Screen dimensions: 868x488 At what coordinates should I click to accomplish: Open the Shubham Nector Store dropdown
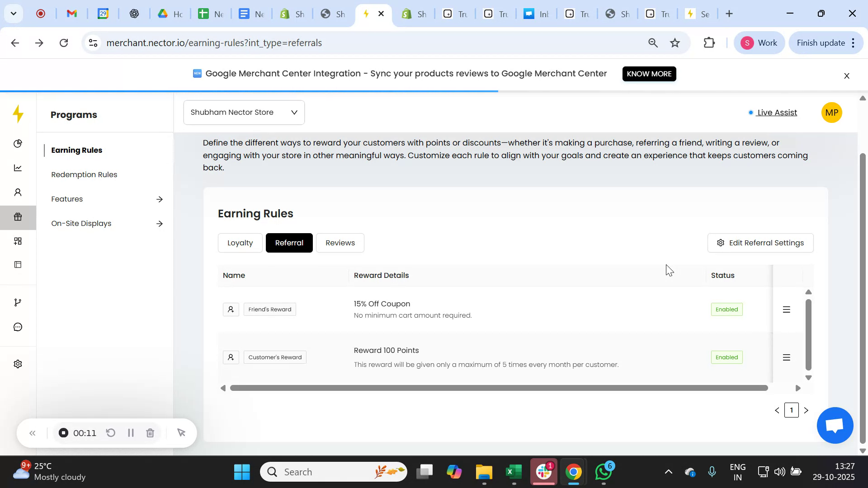click(x=244, y=112)
